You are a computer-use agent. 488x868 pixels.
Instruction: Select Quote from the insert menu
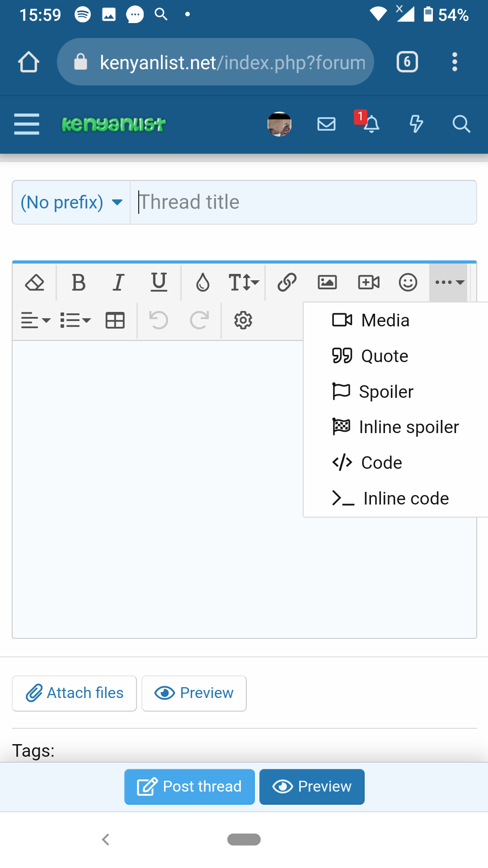[384, 356]
